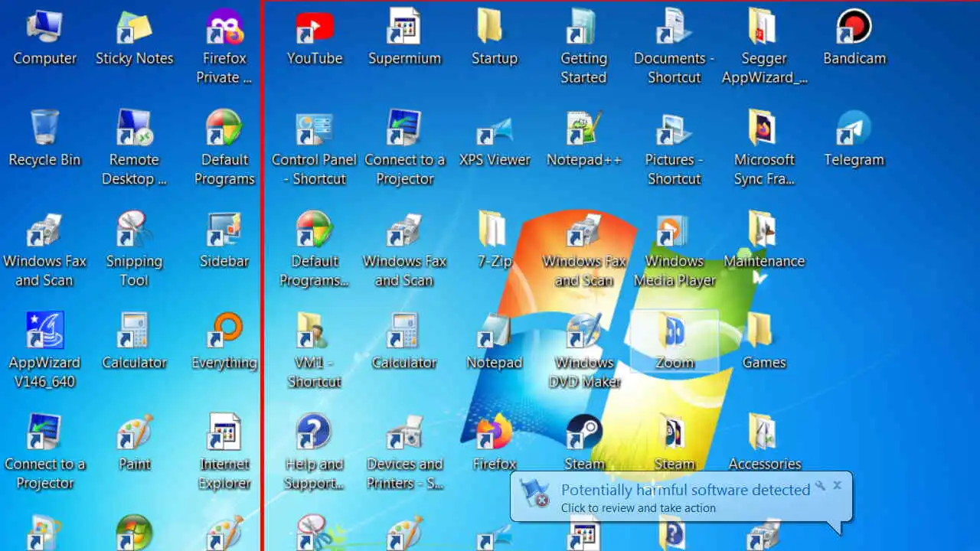
Task: Select the Remote Desktop shortcut
Action: [134, 147]
